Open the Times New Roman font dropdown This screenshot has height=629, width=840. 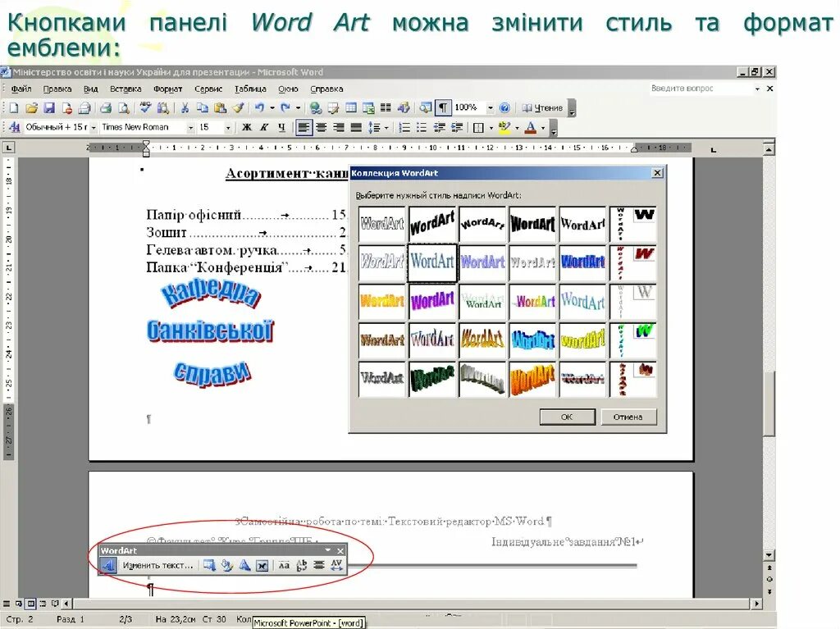190,127
